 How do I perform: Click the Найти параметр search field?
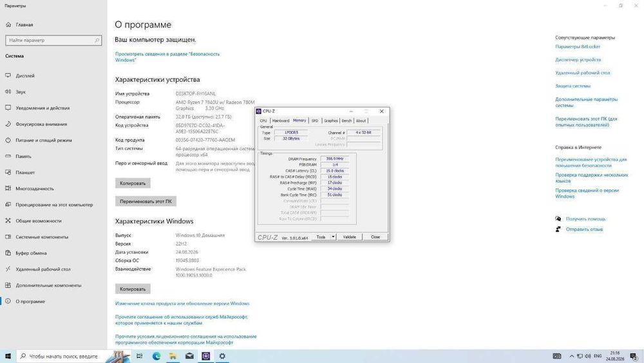[x=53, y=40]
